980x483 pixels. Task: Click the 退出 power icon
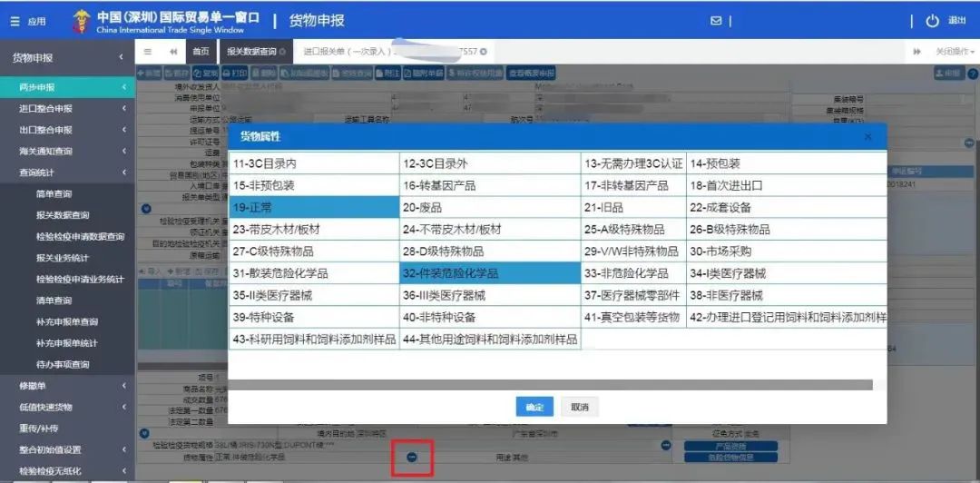tap(932, 21)
